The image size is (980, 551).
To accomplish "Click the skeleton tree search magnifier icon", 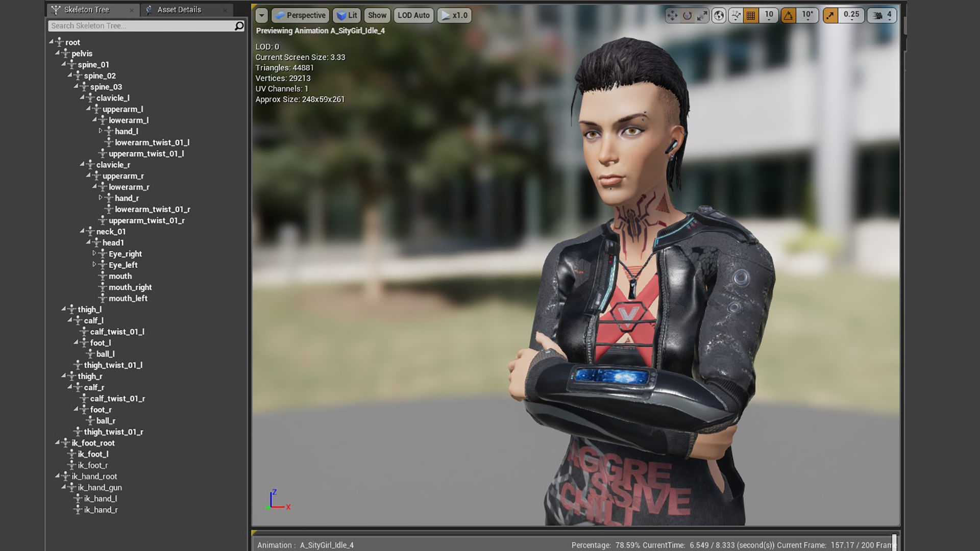I will tap(239, 26).
